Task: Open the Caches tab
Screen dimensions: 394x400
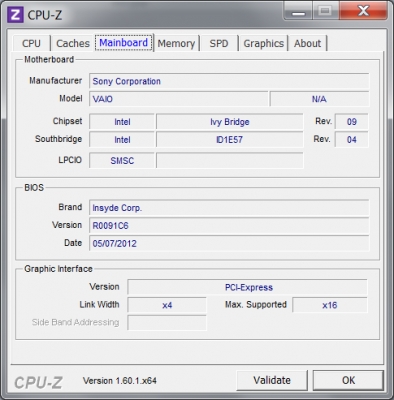Action: coord(73,43)
